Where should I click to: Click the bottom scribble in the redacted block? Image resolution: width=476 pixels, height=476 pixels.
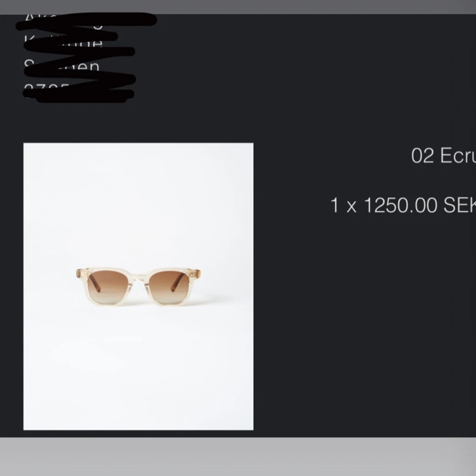(79, 95)
